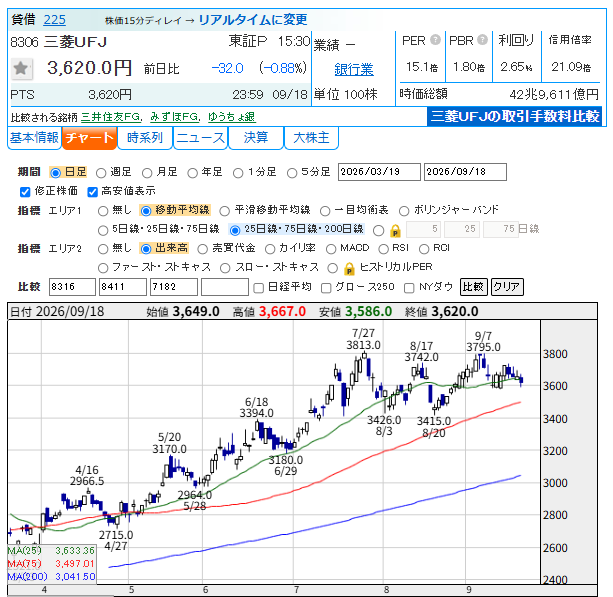This screenshot has width=613, height=597.
Task: Open the 基本情報 tab
Action: point(34,138)
